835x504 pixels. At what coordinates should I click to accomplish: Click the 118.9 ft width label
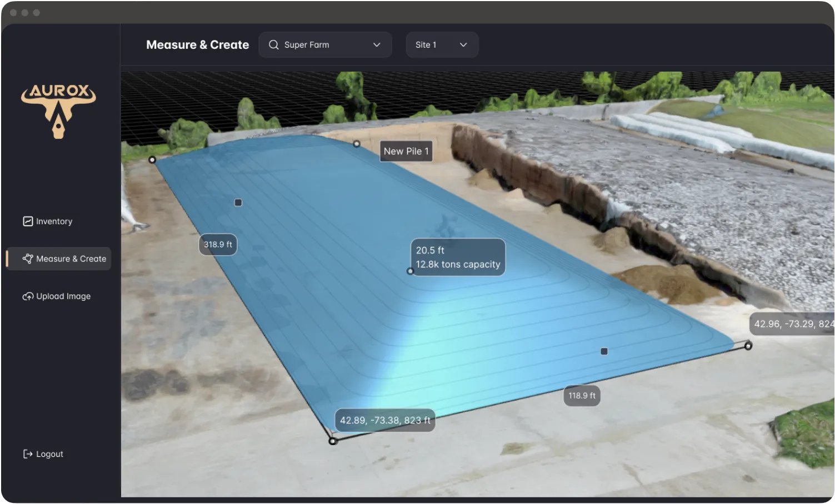pos(582,396)
